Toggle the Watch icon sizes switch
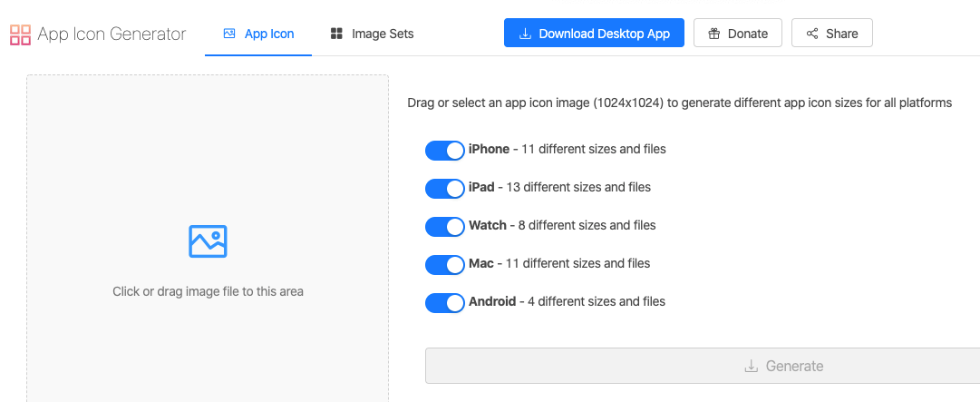 pyautogui.click(x=444, y=226)
